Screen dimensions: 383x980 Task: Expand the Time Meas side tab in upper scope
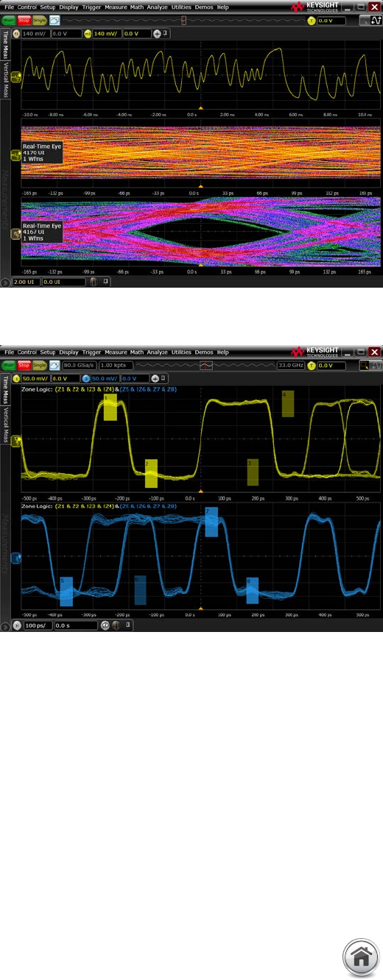[x=7, y=46]
